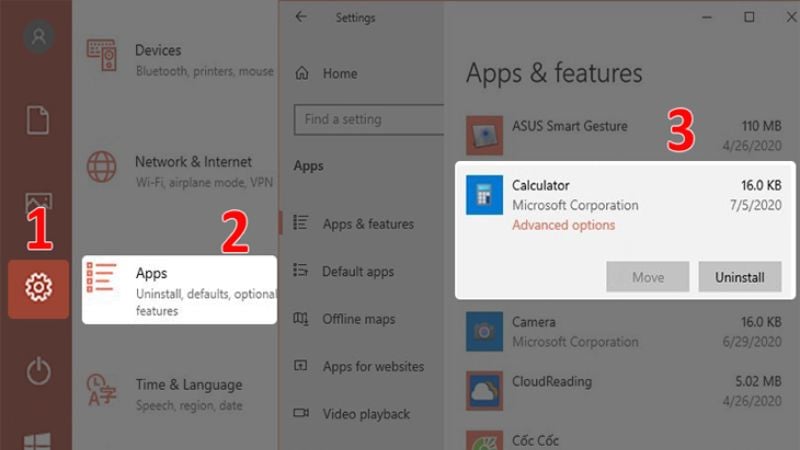Click the 7/5/2020 install date

pyautogui.click(x=756, y=205)
